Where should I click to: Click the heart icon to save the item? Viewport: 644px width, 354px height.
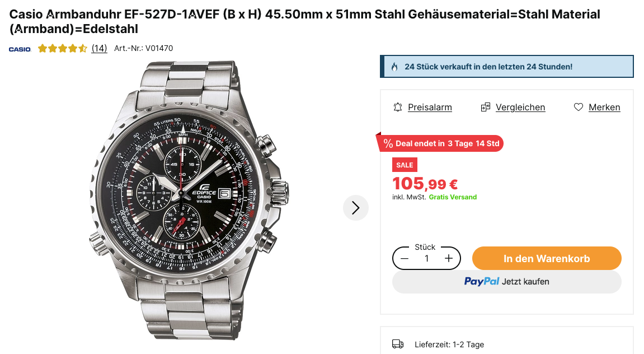pyautogui.click(x=579, y=107)
